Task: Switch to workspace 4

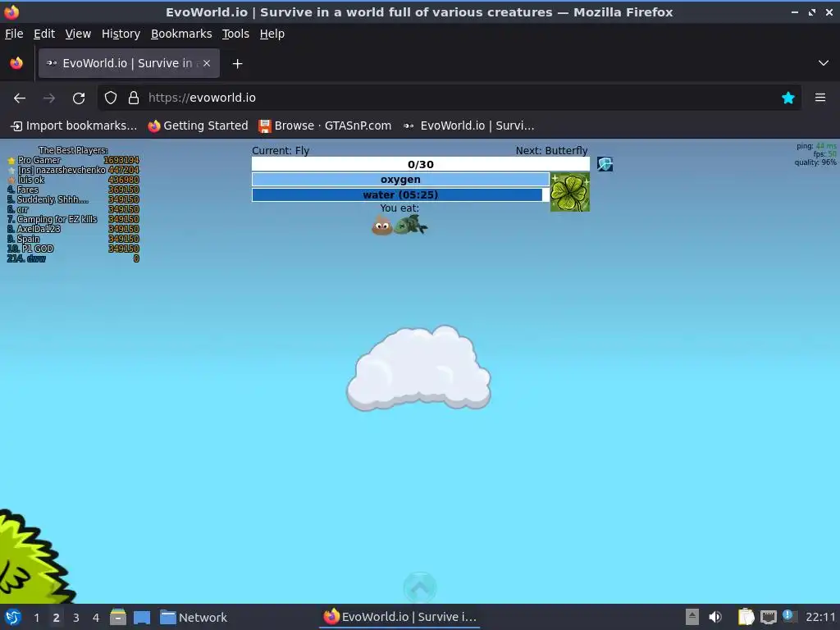Action: tap(96, 618)
